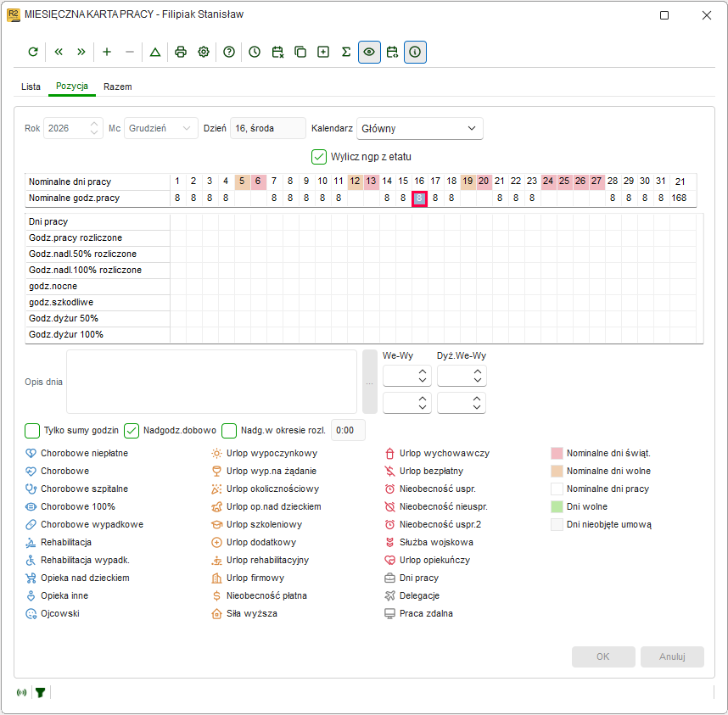This screenshot has width=728, height=715.
Task: Click the Rok year stepper arrows
Action: tap(94, 129)
